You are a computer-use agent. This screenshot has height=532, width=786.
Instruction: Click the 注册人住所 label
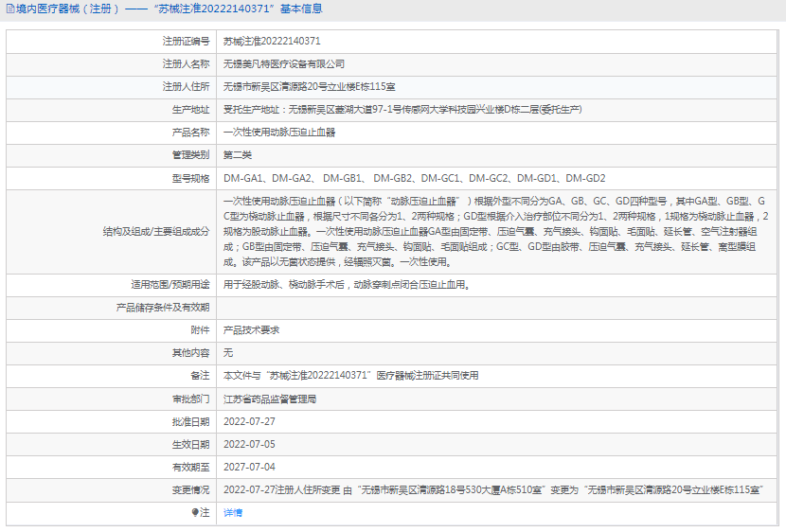(x=186, y=87)
